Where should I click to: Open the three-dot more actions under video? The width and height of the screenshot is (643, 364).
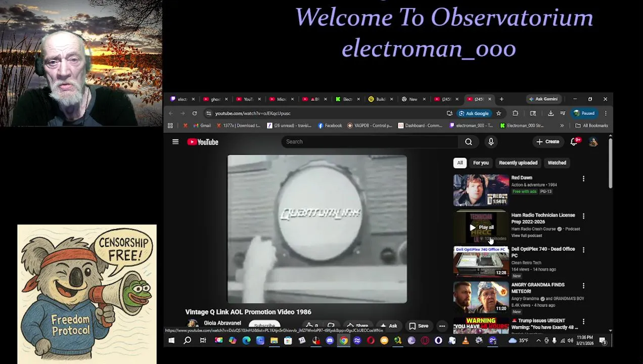pos(442,326)
